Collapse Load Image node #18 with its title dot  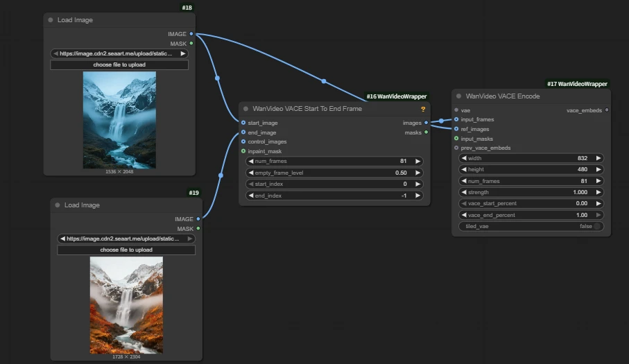50,20
